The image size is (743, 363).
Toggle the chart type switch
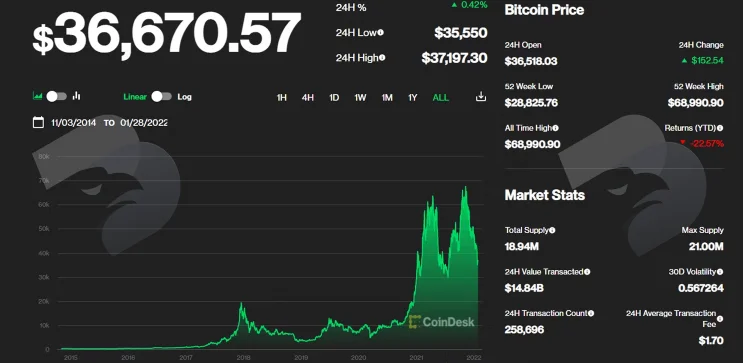tap(56, 97)
